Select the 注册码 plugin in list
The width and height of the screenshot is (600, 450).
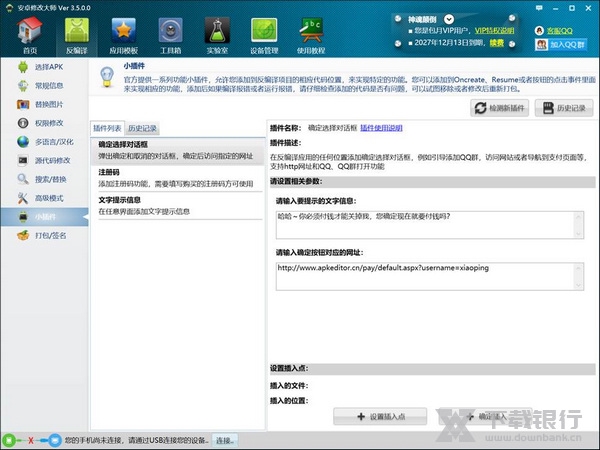110,172
